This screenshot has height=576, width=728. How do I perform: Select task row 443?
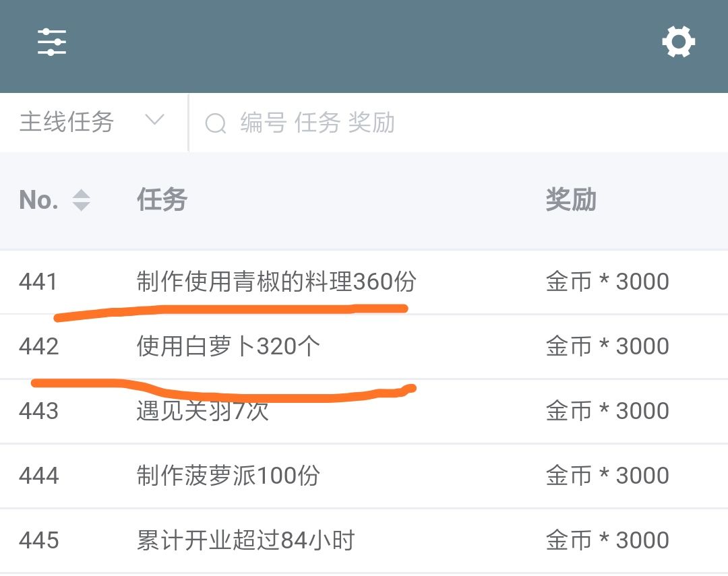[x=39, y=411]
